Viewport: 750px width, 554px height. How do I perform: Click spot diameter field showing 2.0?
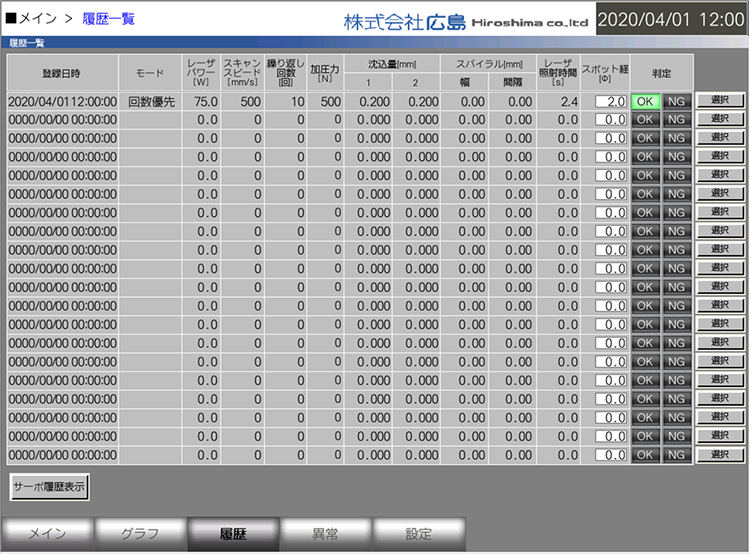pos(611,101)
